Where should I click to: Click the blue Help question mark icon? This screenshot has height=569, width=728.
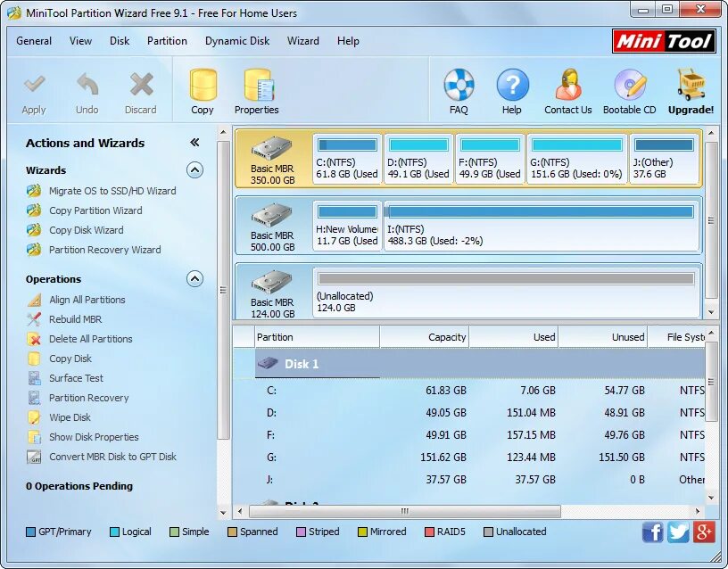coord(512,85)
